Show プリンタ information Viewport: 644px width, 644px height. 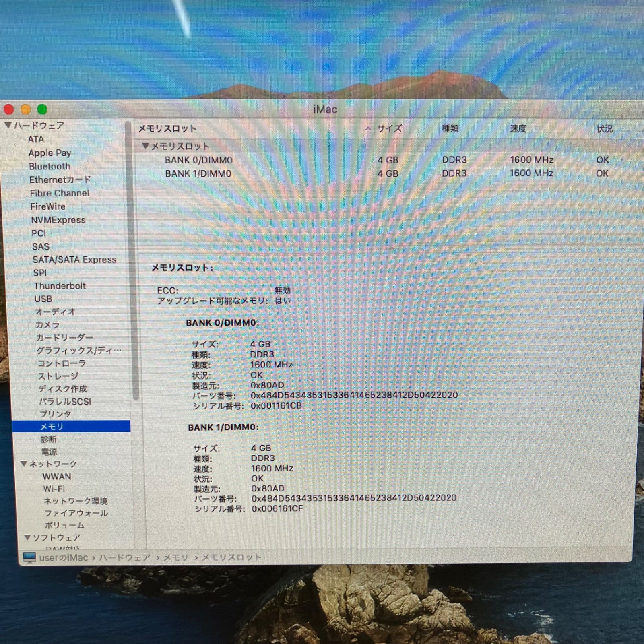[56, 414]
